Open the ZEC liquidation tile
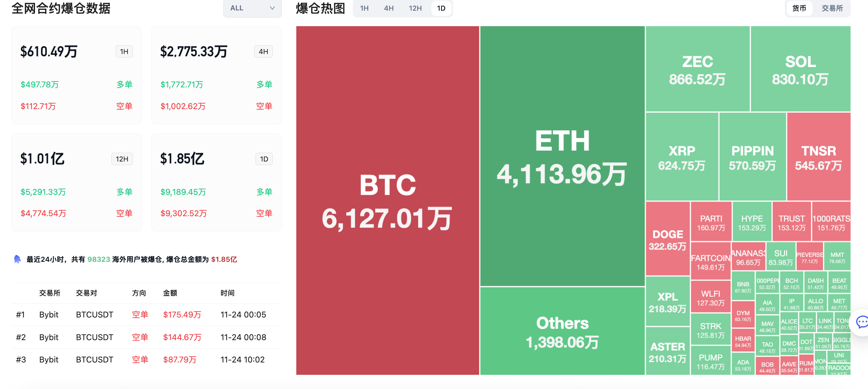Image resolution: width=868 pixels, height=389 pixels. click(697, 69)
